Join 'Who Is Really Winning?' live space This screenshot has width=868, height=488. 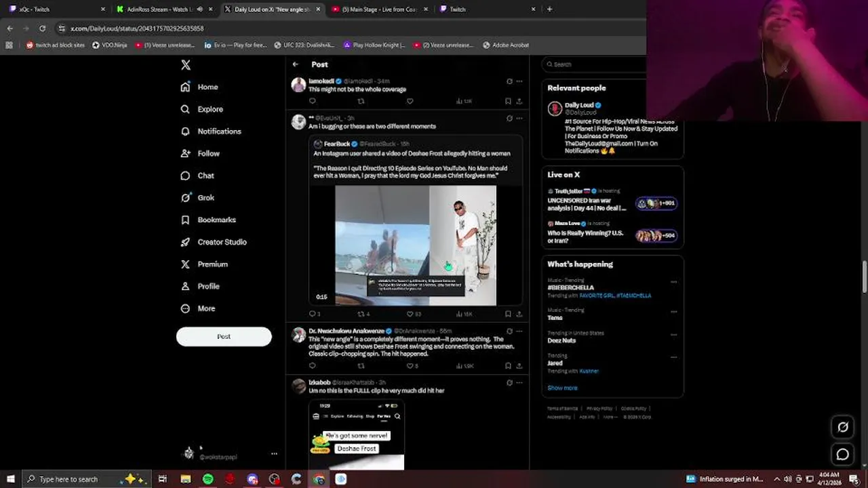coord(612,233)
